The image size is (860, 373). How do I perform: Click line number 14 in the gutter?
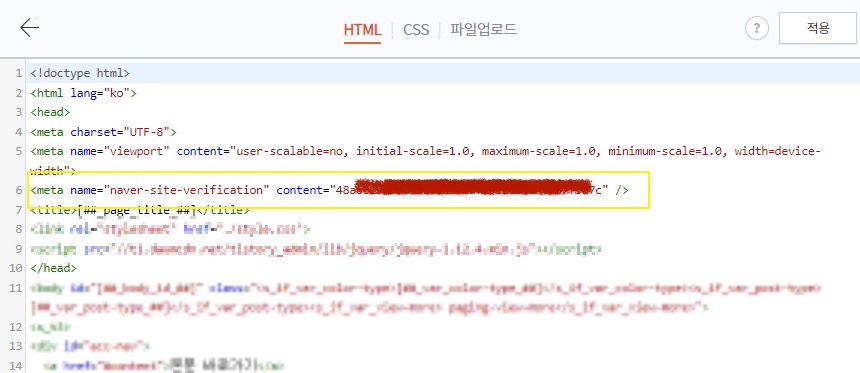coord(15,365)
